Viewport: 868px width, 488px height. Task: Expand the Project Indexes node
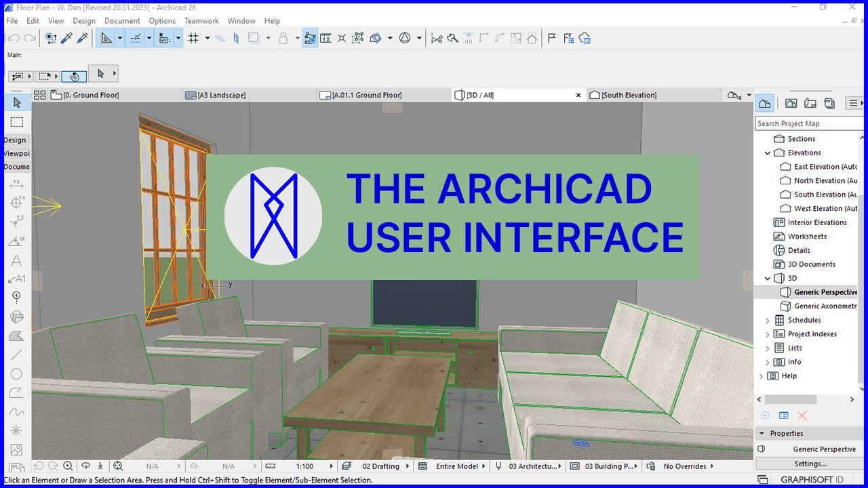pyautogui.click(x=768, y=334)
